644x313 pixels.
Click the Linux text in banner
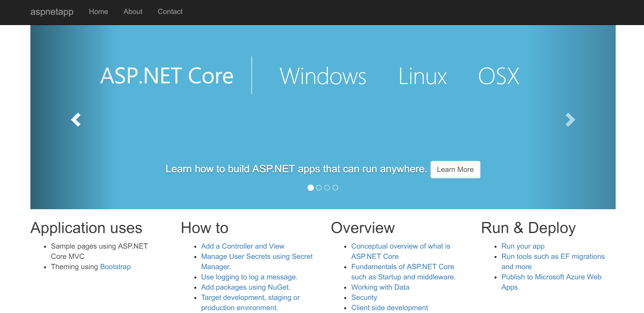tap(423, 76)
